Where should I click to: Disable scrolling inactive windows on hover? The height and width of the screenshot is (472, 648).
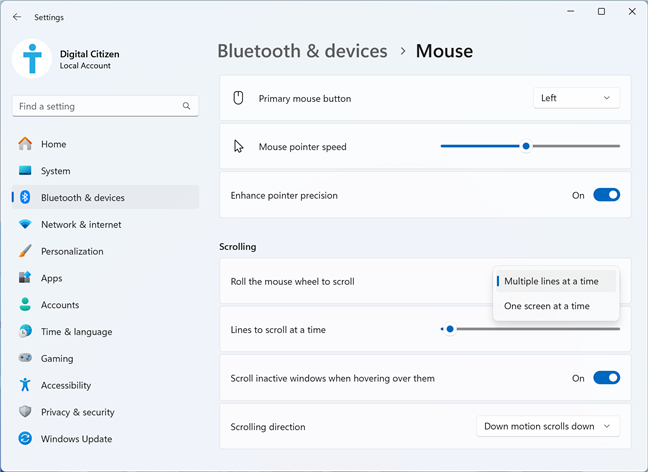coord(606,378)
